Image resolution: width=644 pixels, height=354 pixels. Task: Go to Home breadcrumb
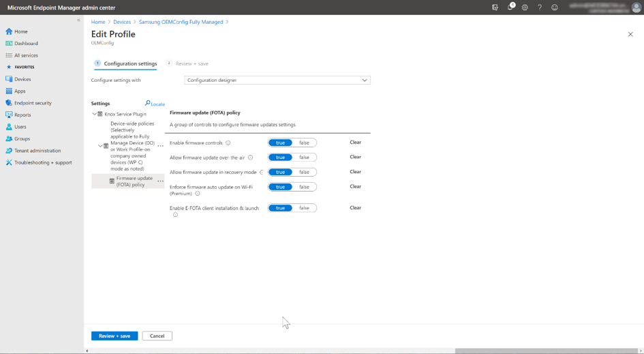[x=98, y=22]
